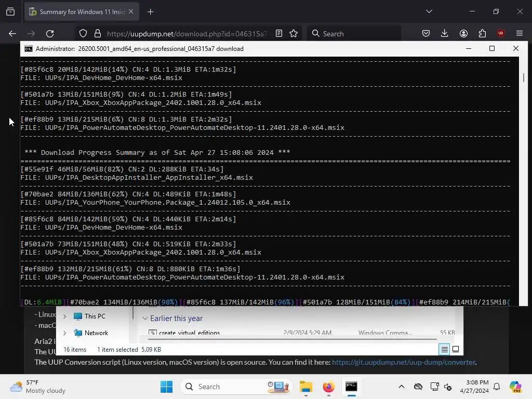Open Firefox application hamburger menu
532x399 pixels.
(520, 34)
